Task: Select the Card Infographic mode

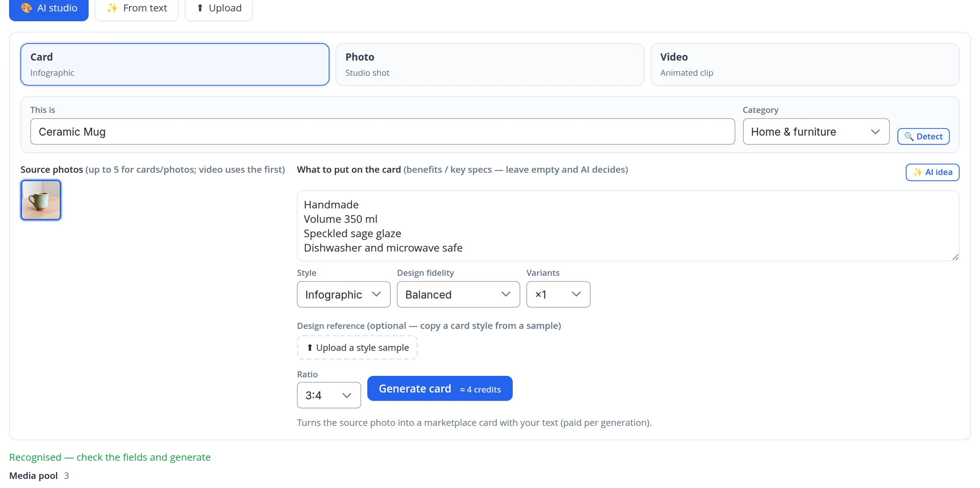Action: 175,64
